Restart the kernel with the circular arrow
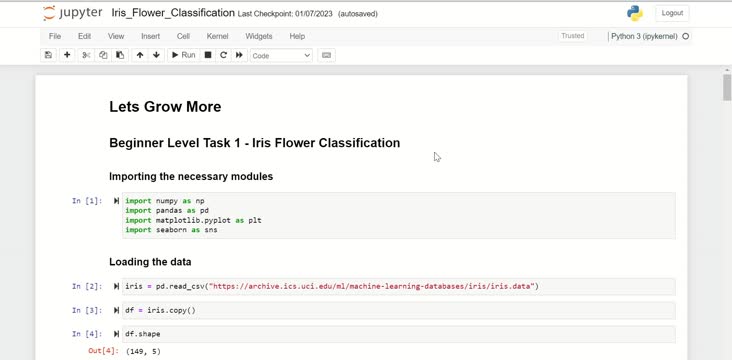 click(x=224, y=55)
